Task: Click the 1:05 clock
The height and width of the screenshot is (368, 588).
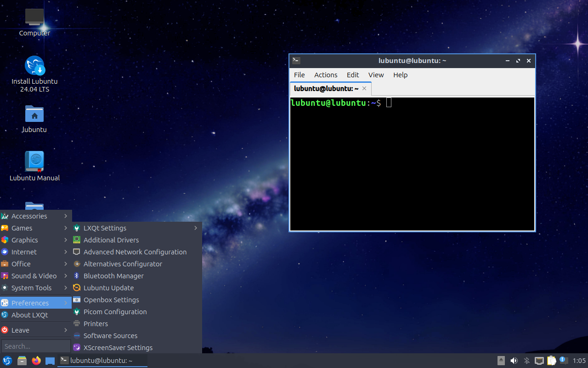Action: [579, 361]
